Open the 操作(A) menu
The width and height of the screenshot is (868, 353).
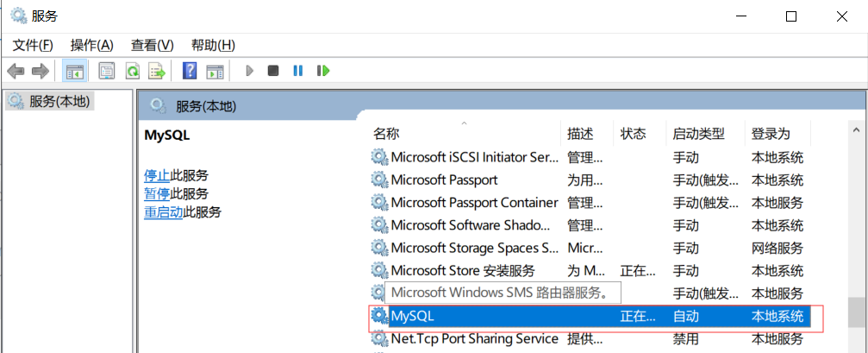tap(92, 45)
